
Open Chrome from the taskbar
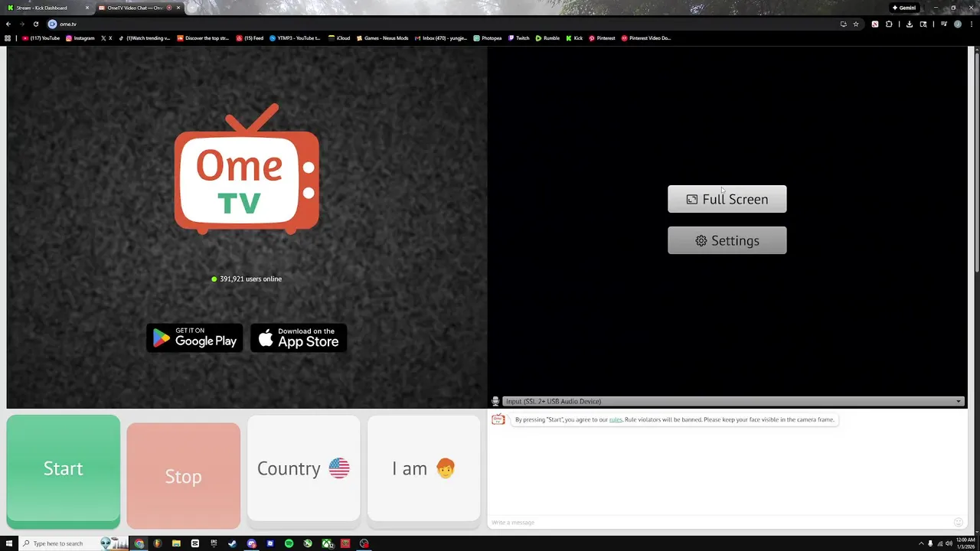tap(139, 543)
